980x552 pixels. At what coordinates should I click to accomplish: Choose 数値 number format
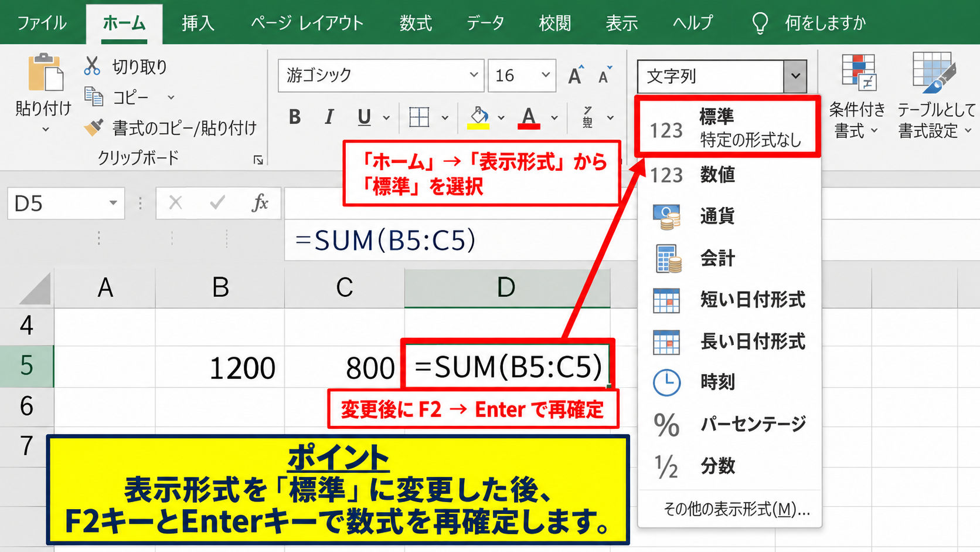pos(729,175)
